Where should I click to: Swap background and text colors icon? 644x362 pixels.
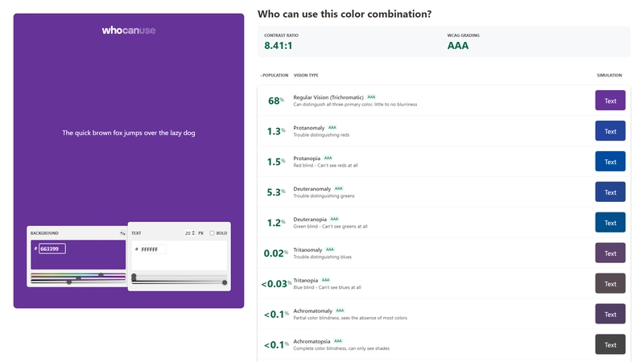122,233
